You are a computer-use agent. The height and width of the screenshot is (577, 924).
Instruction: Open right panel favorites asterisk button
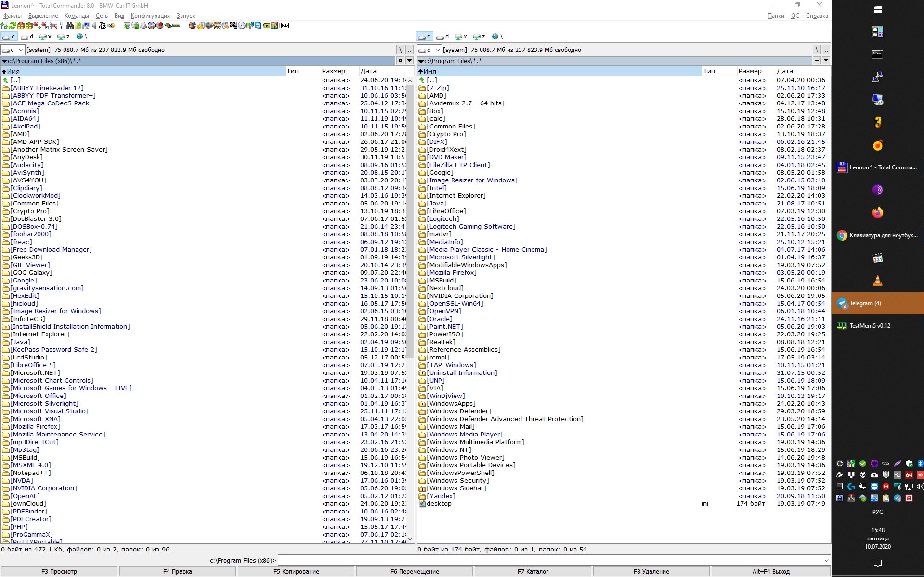[817, 61]
